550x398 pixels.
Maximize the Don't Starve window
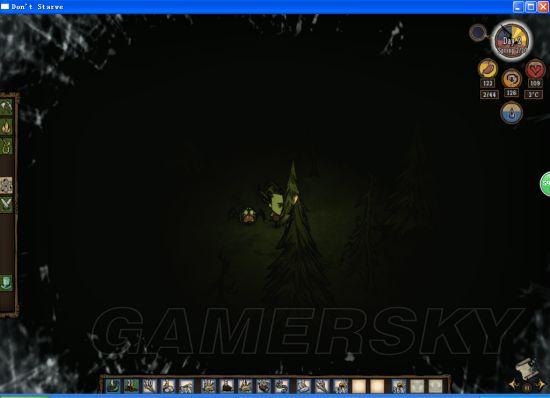tap(531, 7)
